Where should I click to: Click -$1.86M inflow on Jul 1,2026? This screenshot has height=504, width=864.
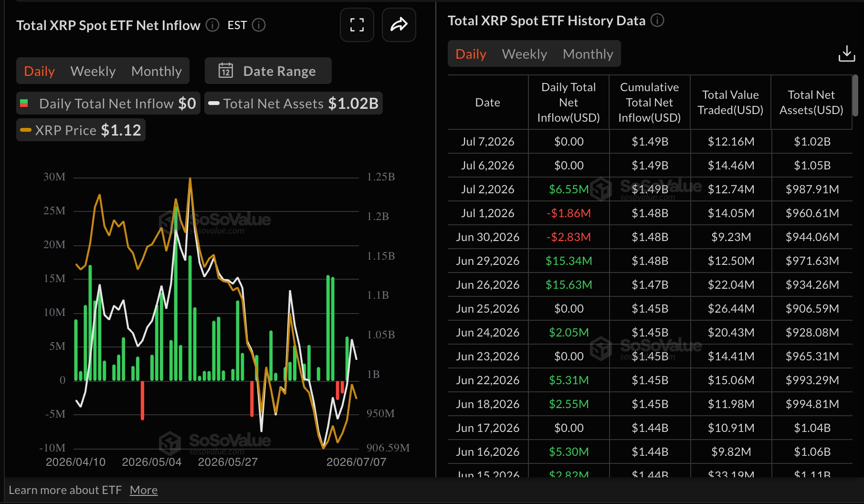point(569,213)
